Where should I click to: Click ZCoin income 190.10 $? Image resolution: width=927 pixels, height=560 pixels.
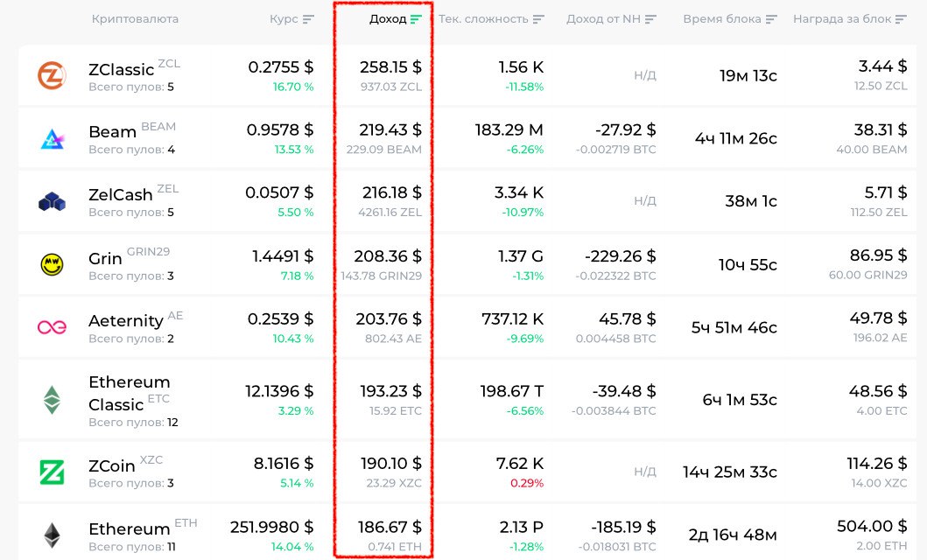coord(391,464)
